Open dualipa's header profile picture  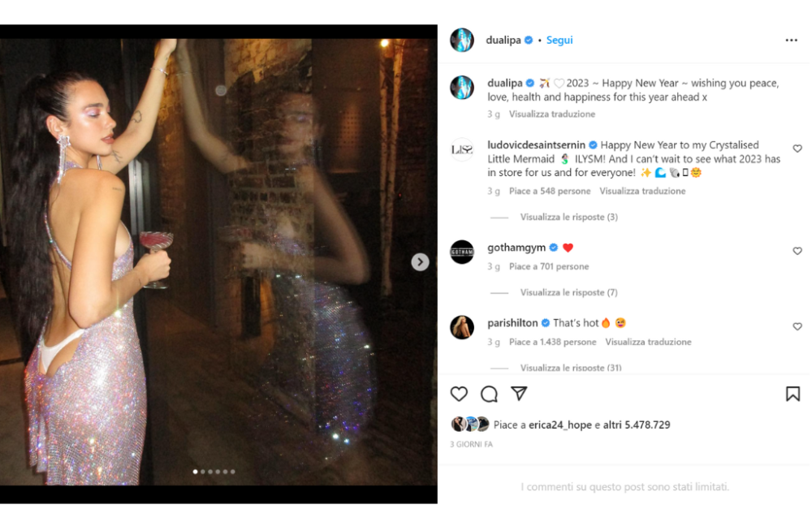[x=462, y=40]
